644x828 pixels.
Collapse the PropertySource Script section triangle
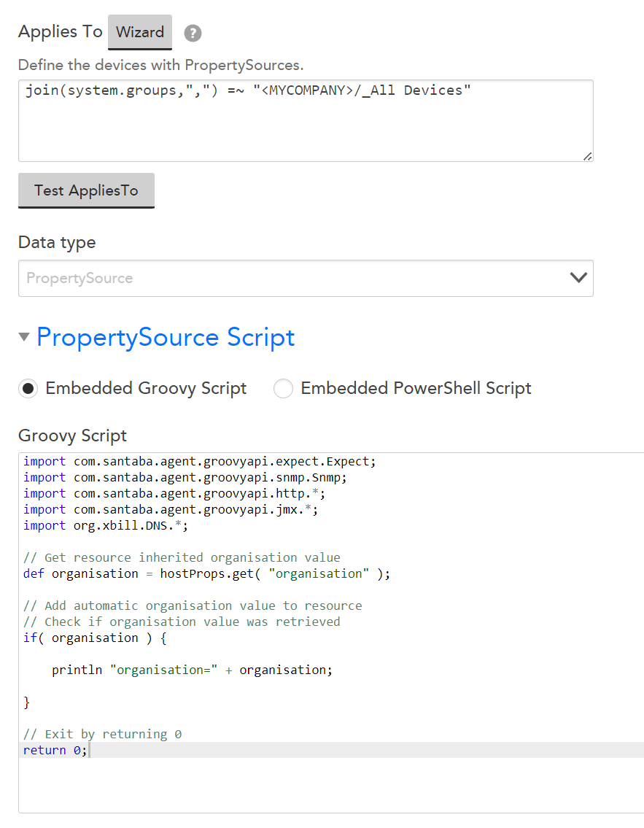(x=24, y=337)
